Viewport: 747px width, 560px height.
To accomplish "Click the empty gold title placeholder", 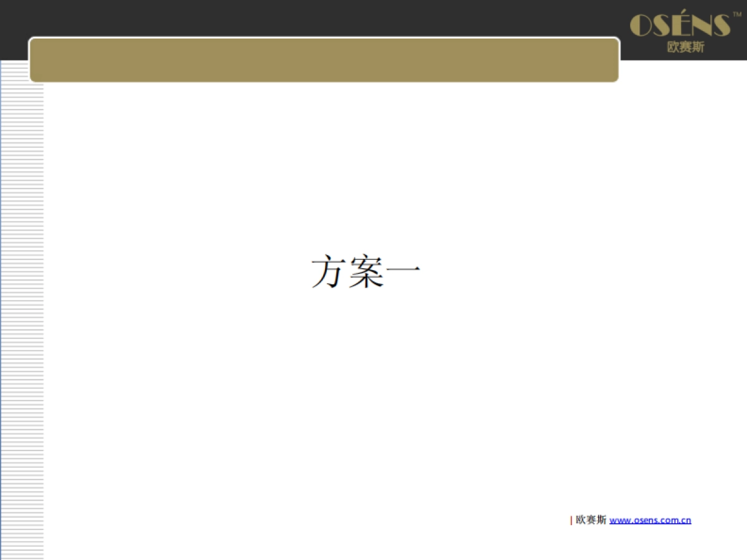I will 324,60.
